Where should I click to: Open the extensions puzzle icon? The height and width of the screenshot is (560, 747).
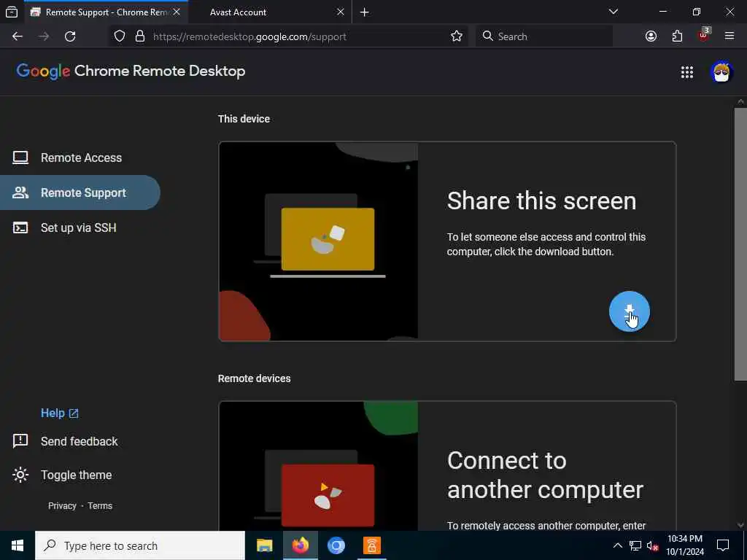tap(677, 36)
